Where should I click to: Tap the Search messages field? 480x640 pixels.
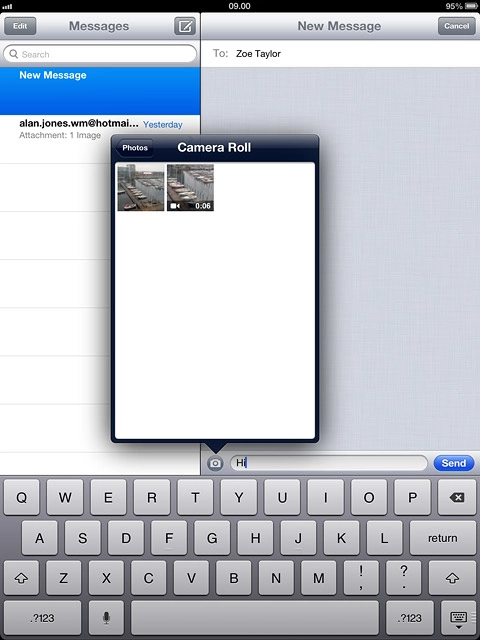[x=100, y=54]
